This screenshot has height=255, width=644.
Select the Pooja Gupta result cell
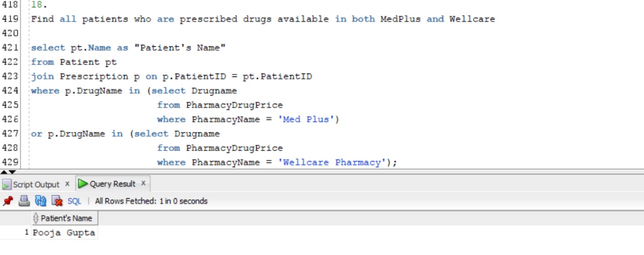pyautogui.click(x=63, y=233)
